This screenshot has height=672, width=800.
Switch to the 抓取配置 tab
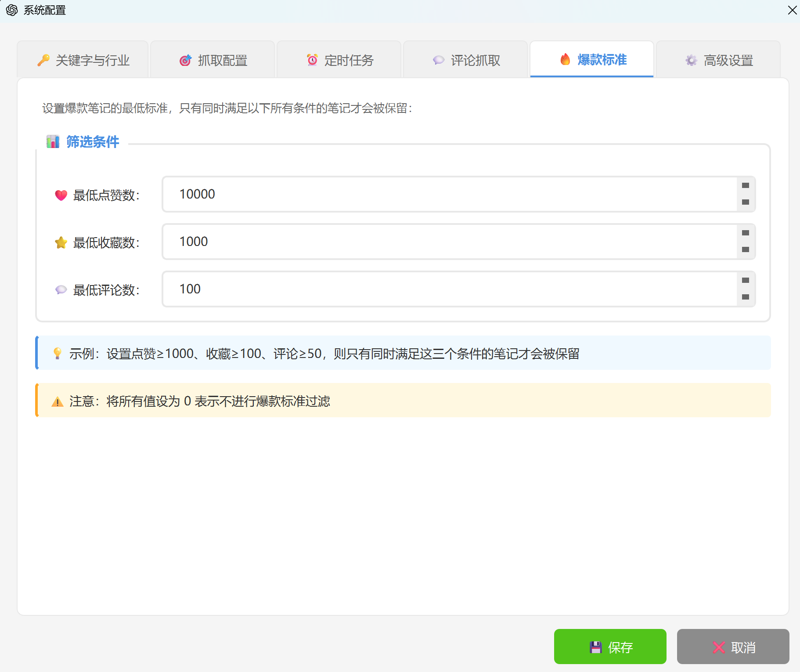213,60
